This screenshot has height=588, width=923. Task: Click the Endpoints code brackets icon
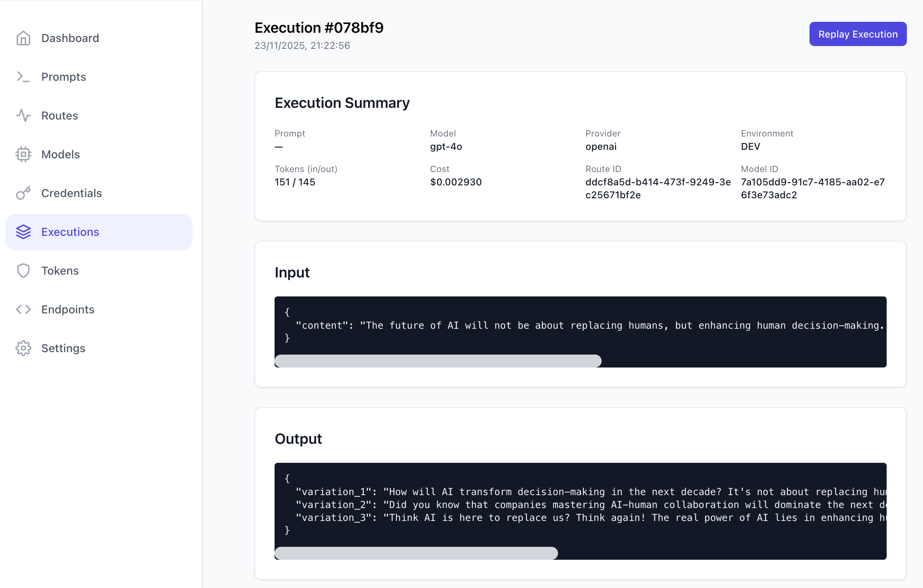coord(23,309)
